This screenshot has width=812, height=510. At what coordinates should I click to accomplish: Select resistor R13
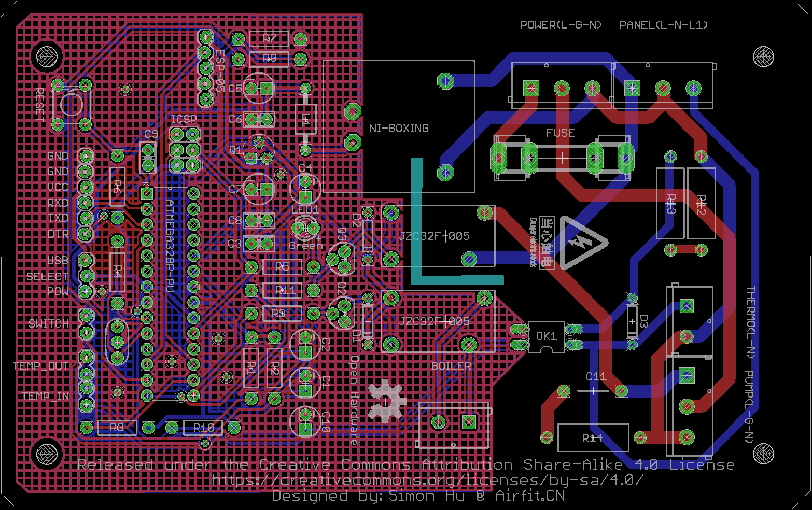(x=670, y=204)
